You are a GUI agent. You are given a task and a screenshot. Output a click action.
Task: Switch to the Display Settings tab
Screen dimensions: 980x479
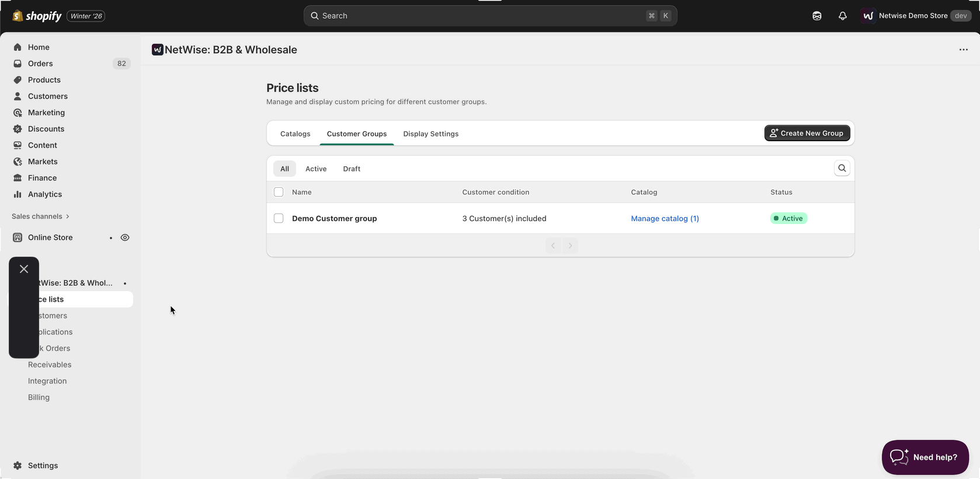(430, 134)
